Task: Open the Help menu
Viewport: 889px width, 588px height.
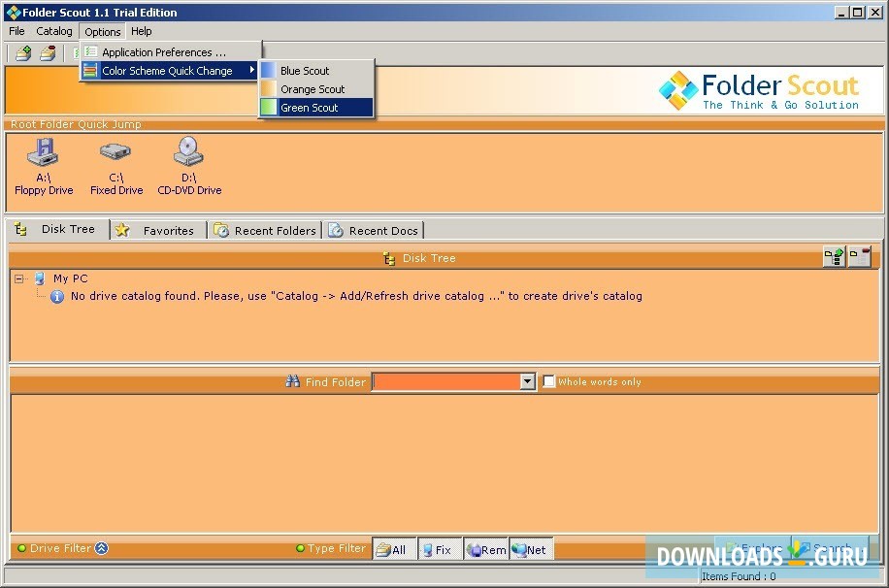Action: point(141,31)
